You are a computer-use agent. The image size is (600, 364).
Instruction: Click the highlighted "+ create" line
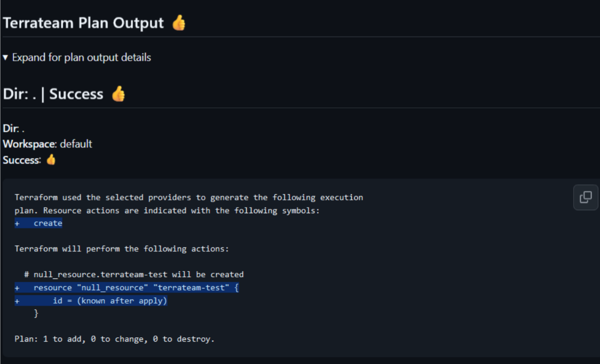pos(39,223)
